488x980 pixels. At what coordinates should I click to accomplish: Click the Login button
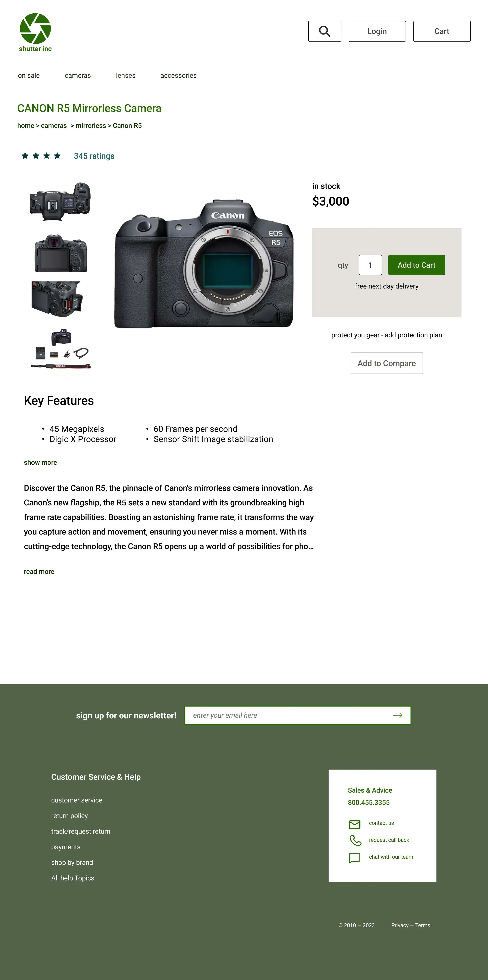pyautogui.click(x=377, y=31)
